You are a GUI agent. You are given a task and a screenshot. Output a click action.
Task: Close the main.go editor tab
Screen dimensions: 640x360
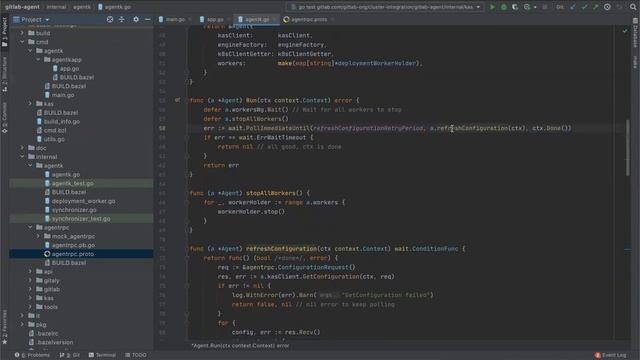coord(190,19)
